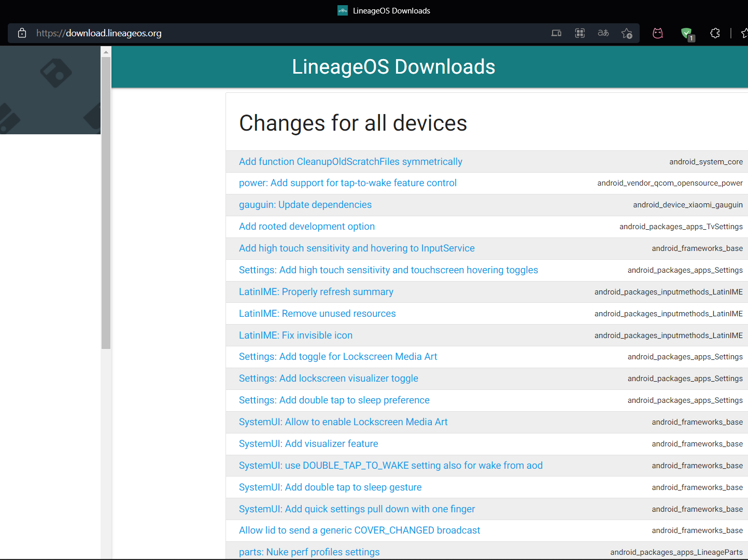Screen dimensions: 748x560
Task: Open 'Allow lid to send a generic COVER_CHANGED broadcast'
Action: pyautogui.click(x=359, y=530)
